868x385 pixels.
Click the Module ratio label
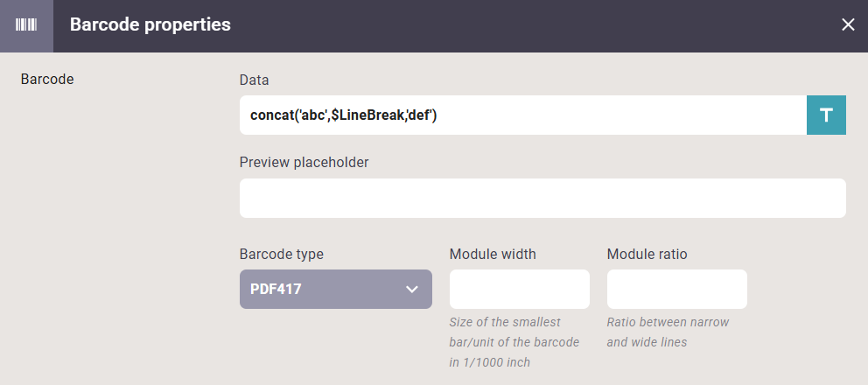tap(647, 255)
